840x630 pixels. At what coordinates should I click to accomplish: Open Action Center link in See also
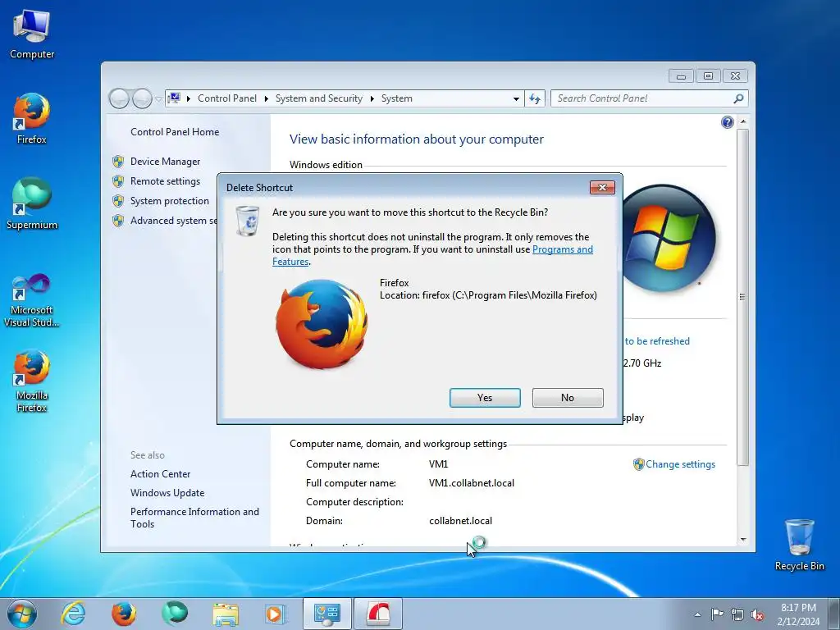(160, 474)
